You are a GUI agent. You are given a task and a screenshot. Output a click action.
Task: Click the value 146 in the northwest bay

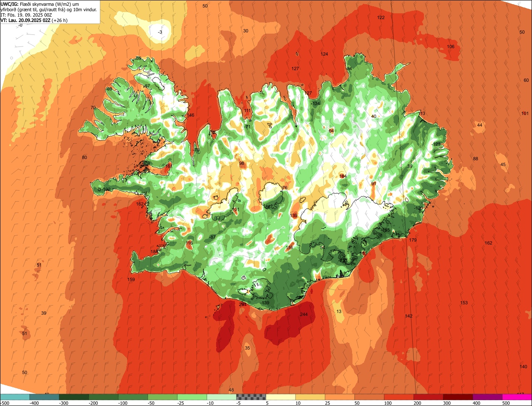click(x=190, y=115)
